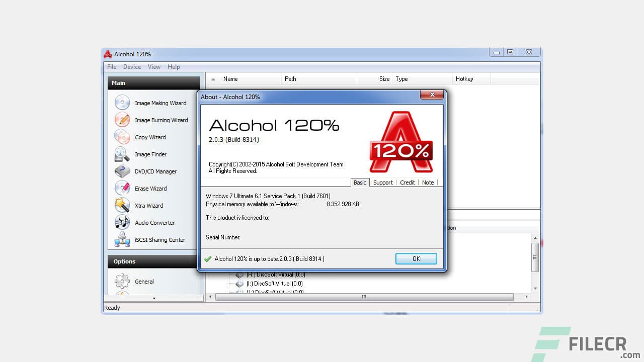Start the Audio Converter
The image size is (644, 362).
(154, 223)
